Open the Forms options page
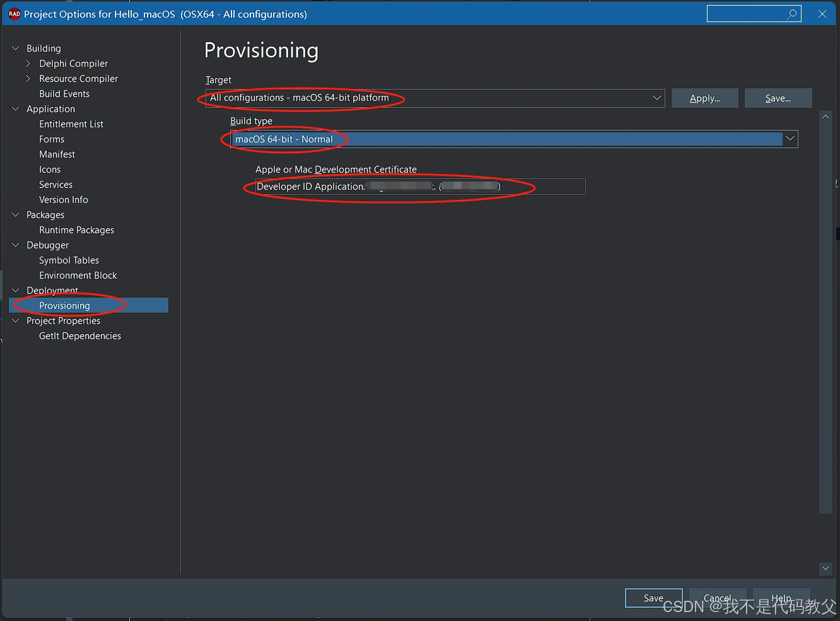Viewport: 840px width, 621px height. point(52,139)
